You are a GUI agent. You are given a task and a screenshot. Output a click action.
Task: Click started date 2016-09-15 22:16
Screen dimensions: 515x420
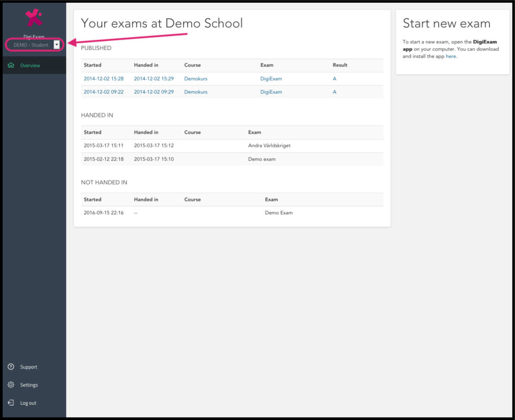103,213
